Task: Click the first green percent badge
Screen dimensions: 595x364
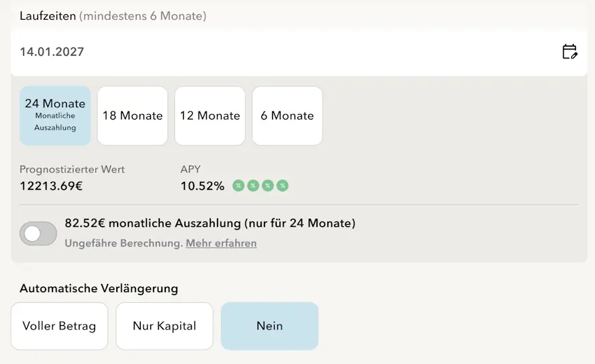Action: tap(238, 185)
